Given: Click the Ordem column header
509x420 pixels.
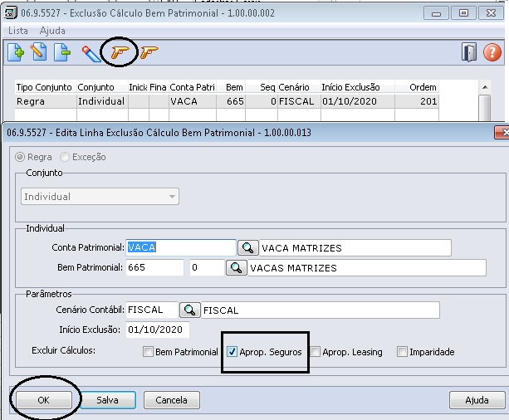Looking at the screenshot, I should point(417,87).
